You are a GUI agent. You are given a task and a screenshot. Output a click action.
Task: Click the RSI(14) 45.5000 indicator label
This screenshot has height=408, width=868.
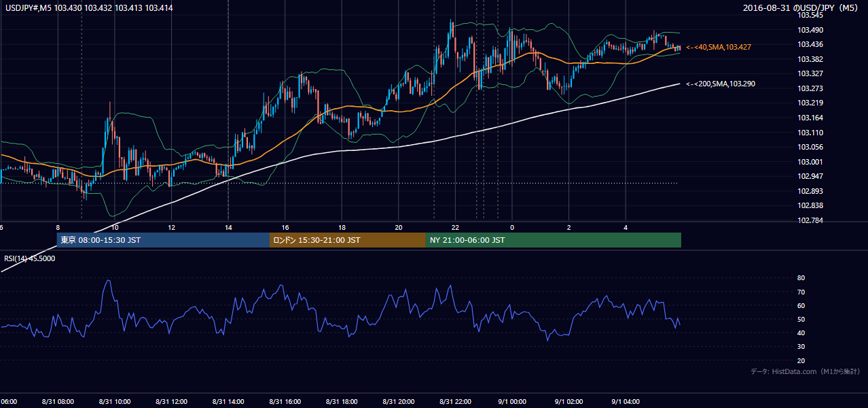30,258
